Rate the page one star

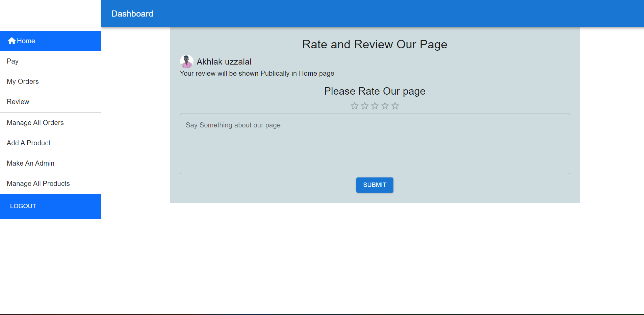coord(354,106)
